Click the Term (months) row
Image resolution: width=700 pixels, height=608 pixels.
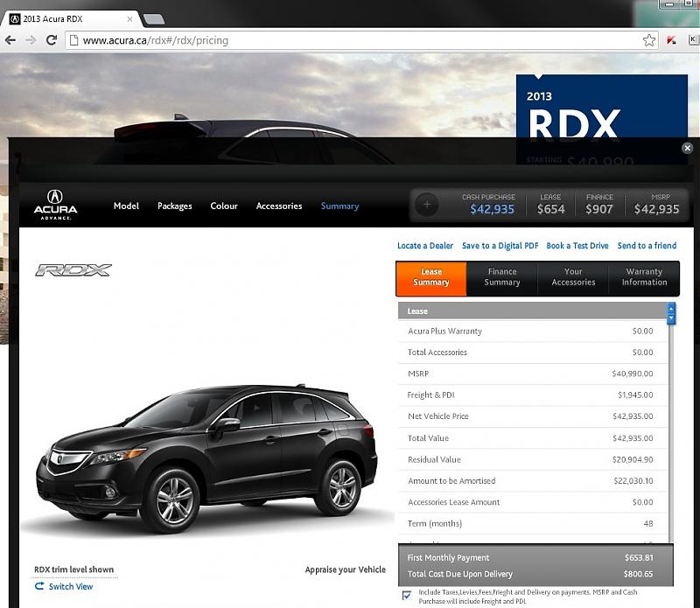[533, 524]
